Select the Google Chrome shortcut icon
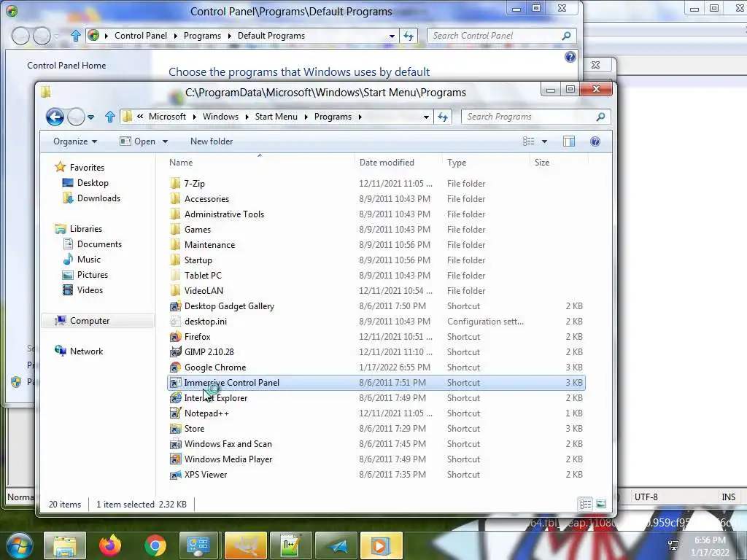The height and width of the screenshot is (560, 747). pyautogui.click(x=176, y=367)
